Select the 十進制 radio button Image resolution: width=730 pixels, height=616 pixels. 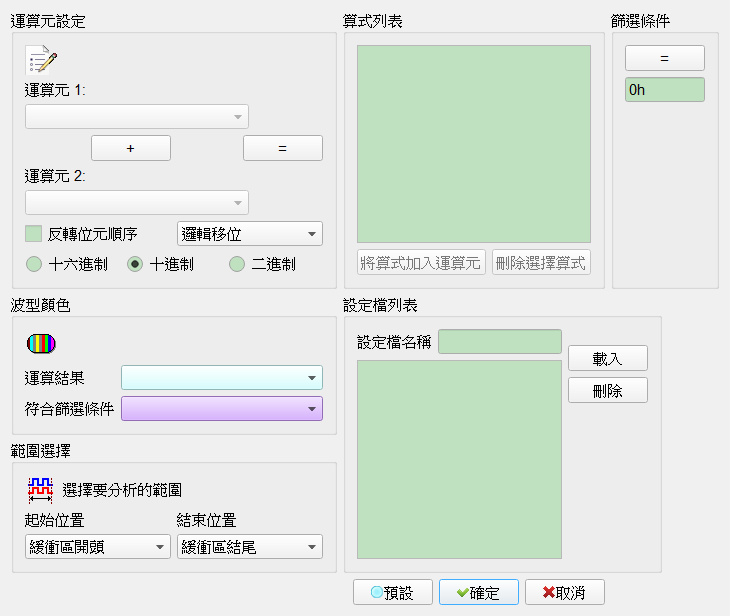tap(135, 264)
